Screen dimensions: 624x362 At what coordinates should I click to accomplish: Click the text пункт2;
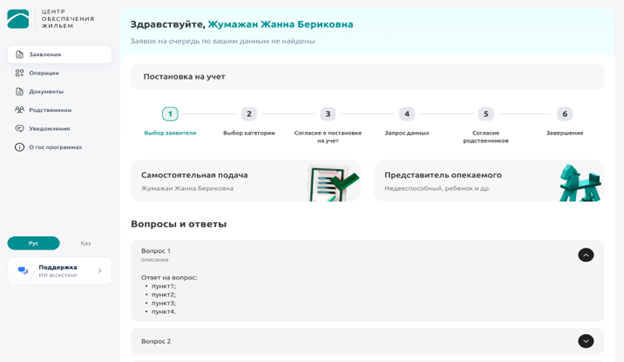[164, 295]
